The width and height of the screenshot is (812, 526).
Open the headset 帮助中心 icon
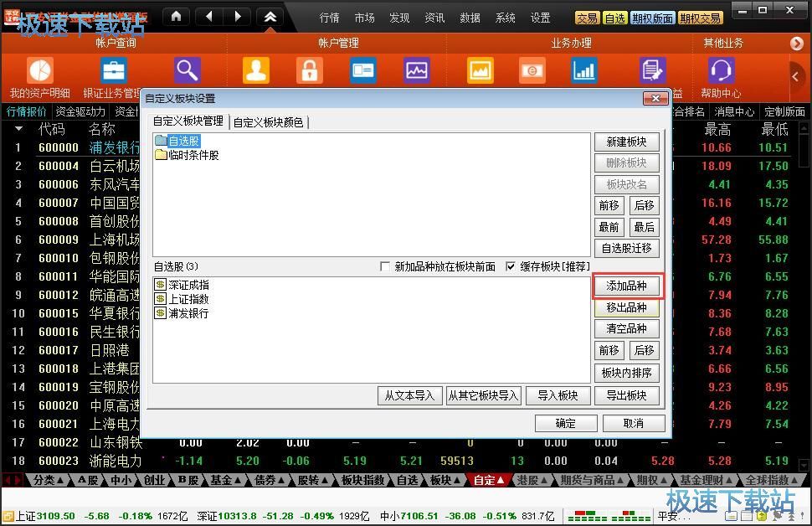point(721,71)
